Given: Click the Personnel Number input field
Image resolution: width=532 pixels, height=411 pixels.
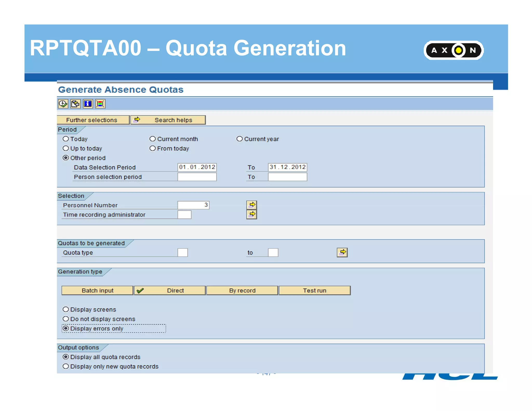Looking at the screenshot, I should click(194, 205).
